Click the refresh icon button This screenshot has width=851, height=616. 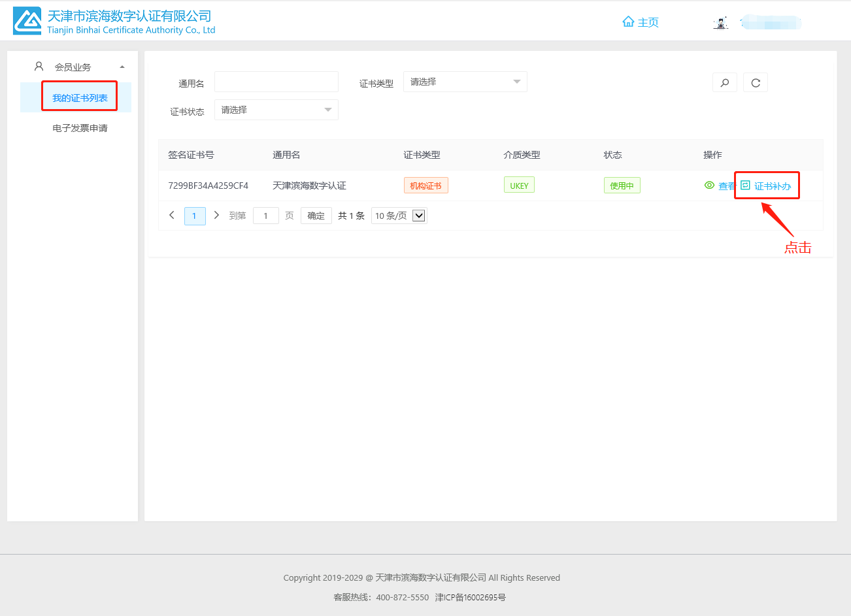tap(756, 83)
